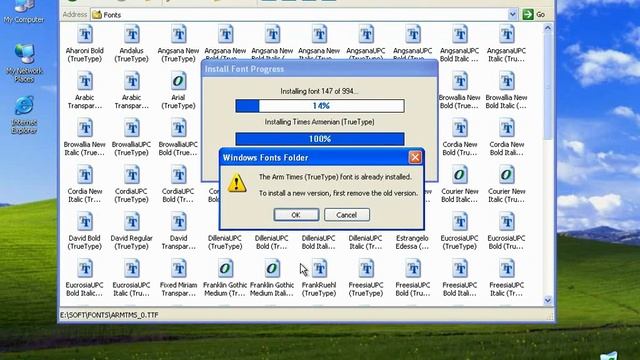Select the AngsanaUPC Bold Italic font icon
The image size is (640, 360).
coord(460,34)
